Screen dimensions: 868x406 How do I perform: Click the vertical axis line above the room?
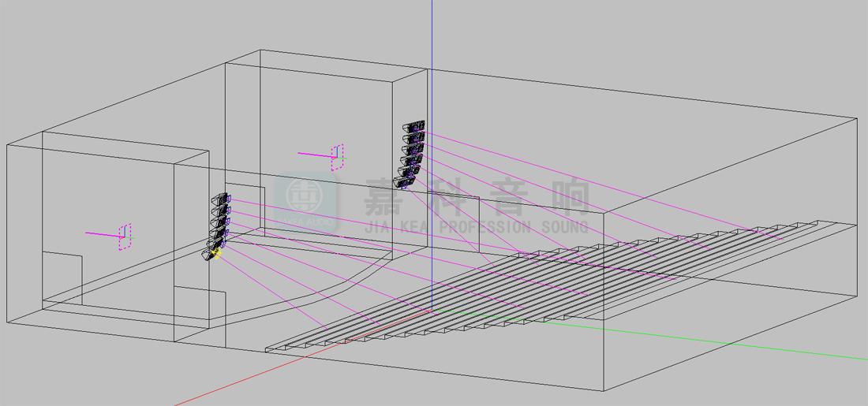432,32
